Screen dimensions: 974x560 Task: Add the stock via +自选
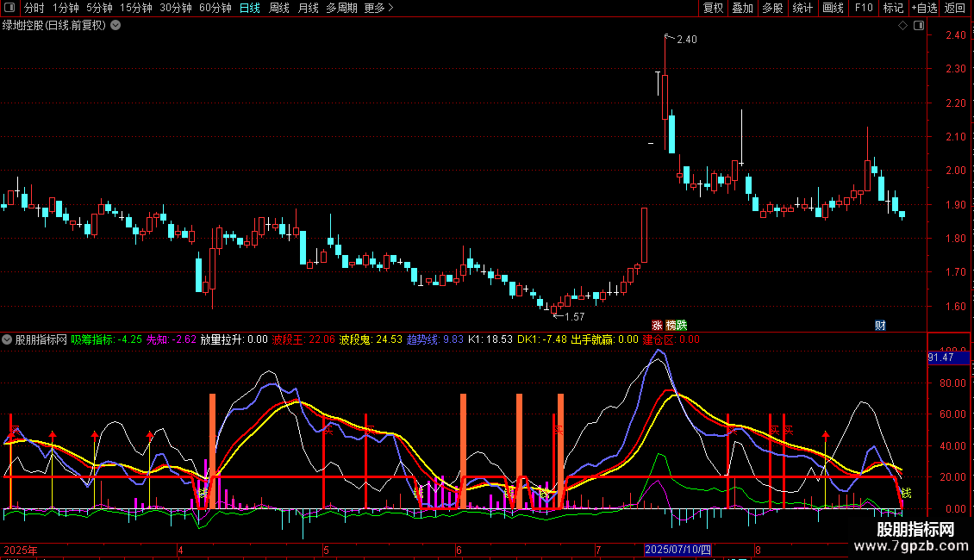[x=924, y=8]
